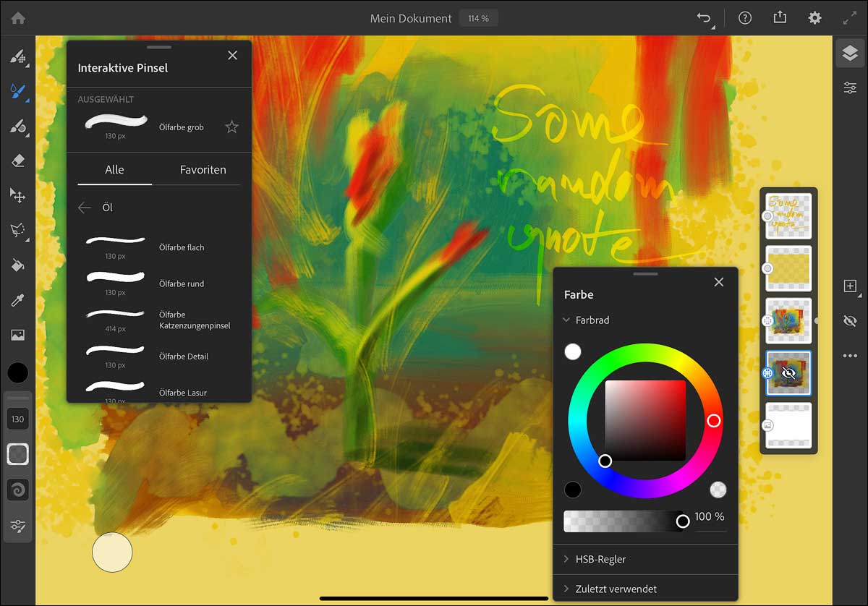Select the hidden painting layer thumbnail
The image size is (868, 606).
coord(789,373)
